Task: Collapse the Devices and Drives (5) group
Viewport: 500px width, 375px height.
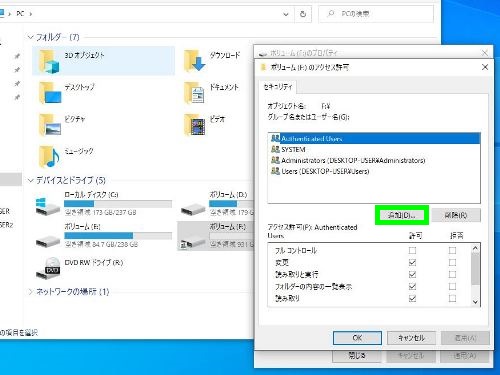Action: tap(31, 180)
